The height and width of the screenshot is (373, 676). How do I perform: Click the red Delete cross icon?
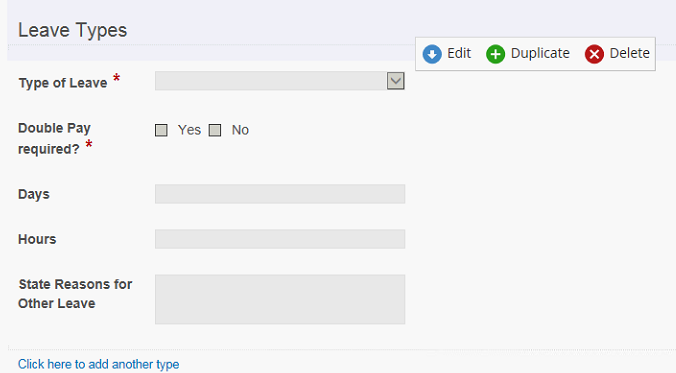pyautogui.click(x=594, y=54)
